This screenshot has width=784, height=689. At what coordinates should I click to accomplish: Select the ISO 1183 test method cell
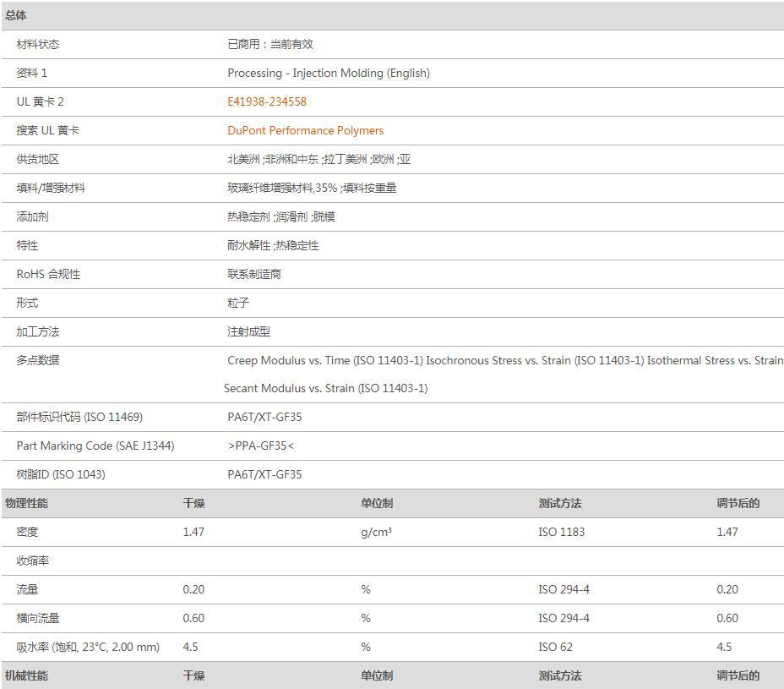[x=561, y=532]
